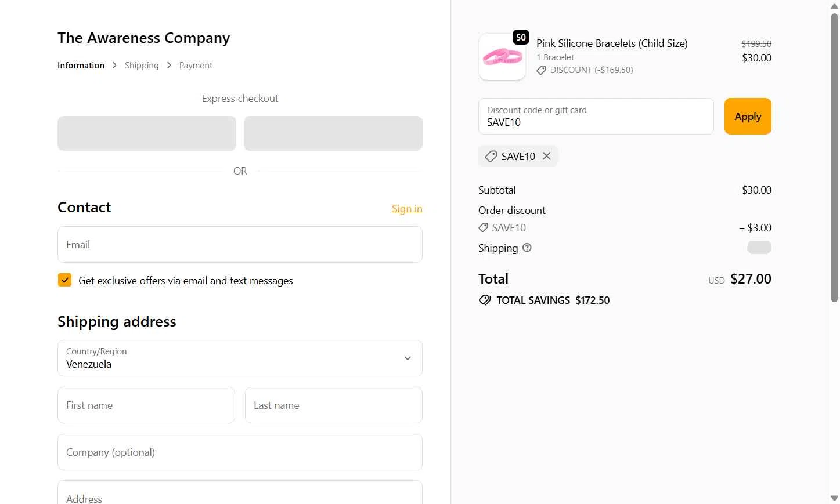Open the Country/Region dropdown

pyautogui.click(x=240, y=358)
